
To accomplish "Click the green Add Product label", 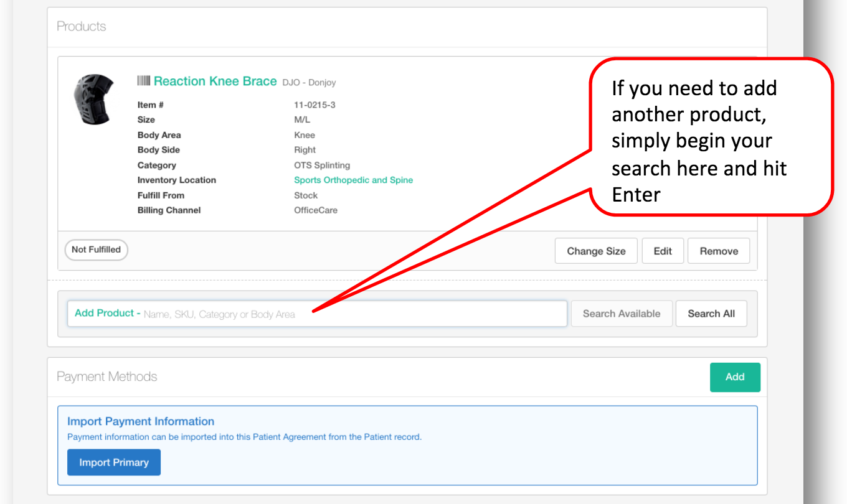I will coord(104,313).
